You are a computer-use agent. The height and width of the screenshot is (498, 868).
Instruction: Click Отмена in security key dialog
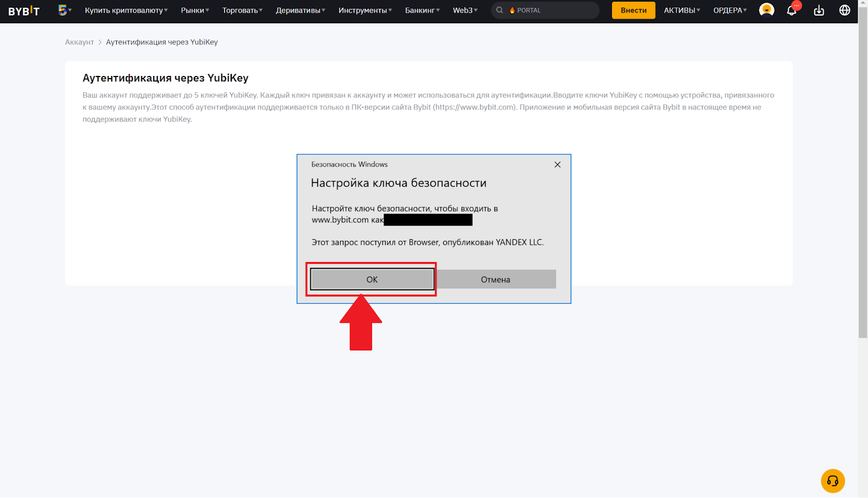coord(495,279)
